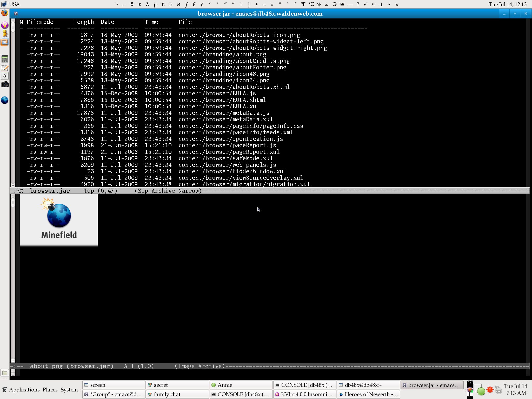This screenshot has width=532, height=399.
Task: Switch to the Annie taskbar window
Action: 241,385
